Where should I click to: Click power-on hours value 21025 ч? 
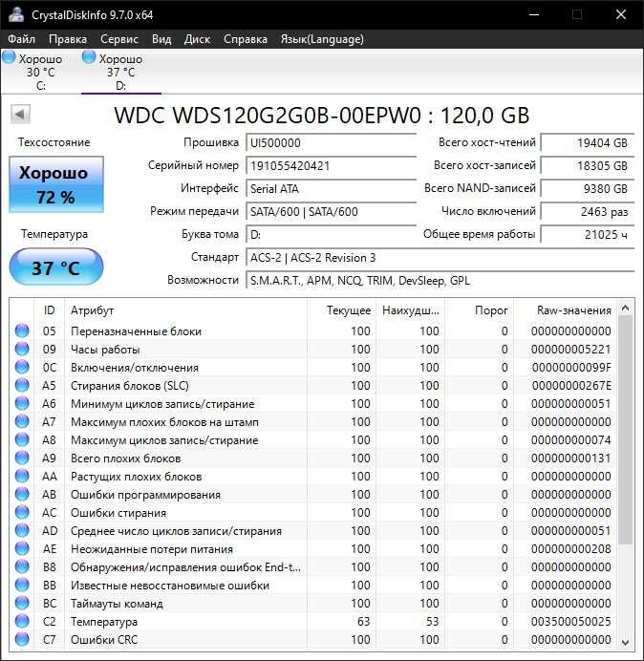tap(587, 234)
